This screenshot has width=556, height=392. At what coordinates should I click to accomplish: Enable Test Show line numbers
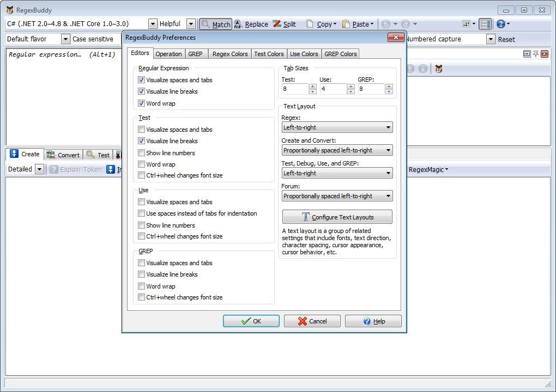tap(142, 153)
